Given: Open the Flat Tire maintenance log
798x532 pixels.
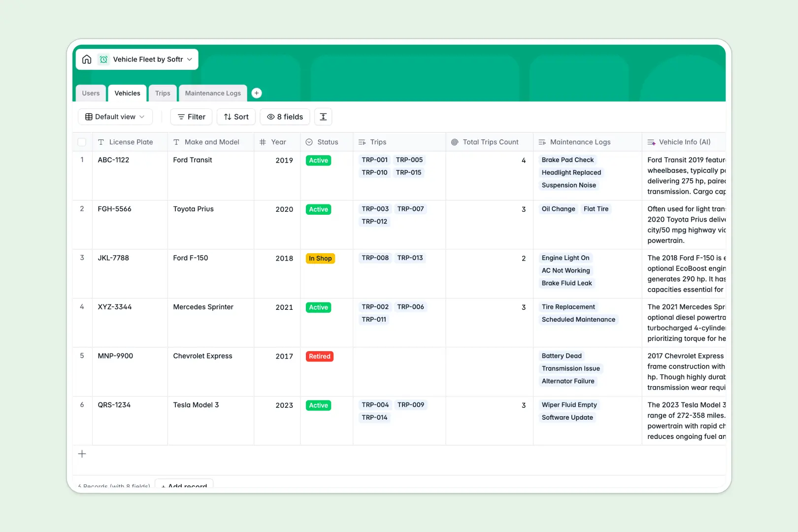Looking at the screenshot, I should (x=596, y=209).
